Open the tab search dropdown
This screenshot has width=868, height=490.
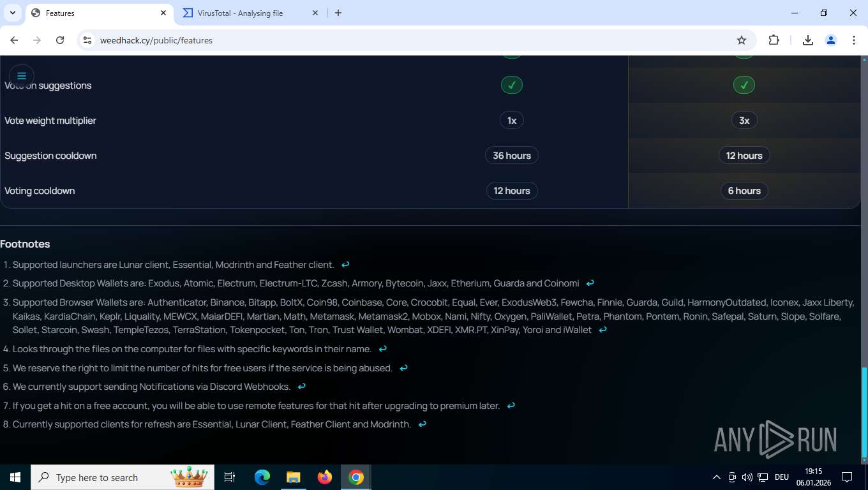tap(13, 13)
